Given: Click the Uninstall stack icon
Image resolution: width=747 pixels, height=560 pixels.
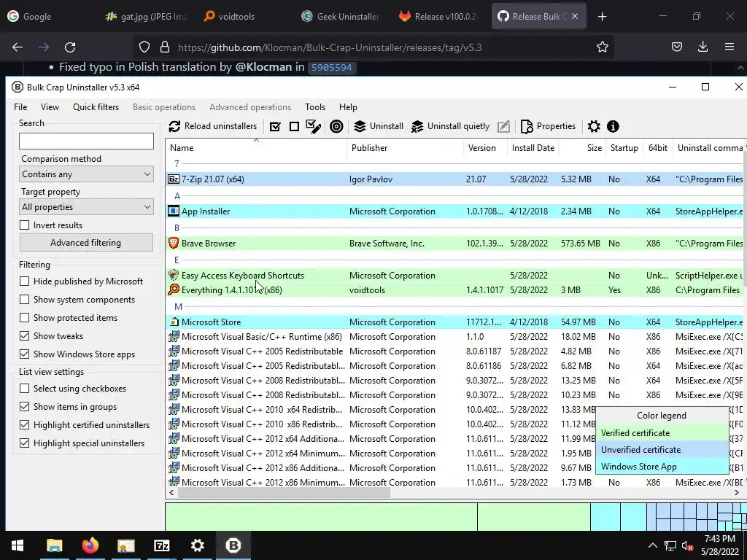Looking at the screenshot, I should pos(360,127).
